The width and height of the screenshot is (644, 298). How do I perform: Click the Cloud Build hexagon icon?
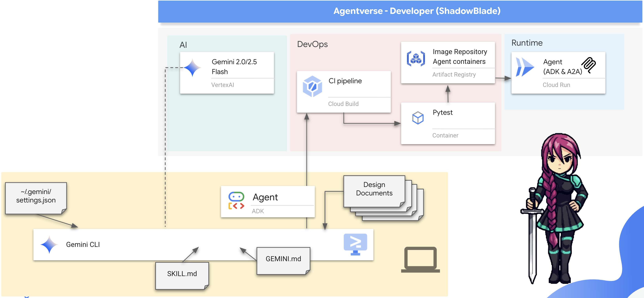(312, 86)
